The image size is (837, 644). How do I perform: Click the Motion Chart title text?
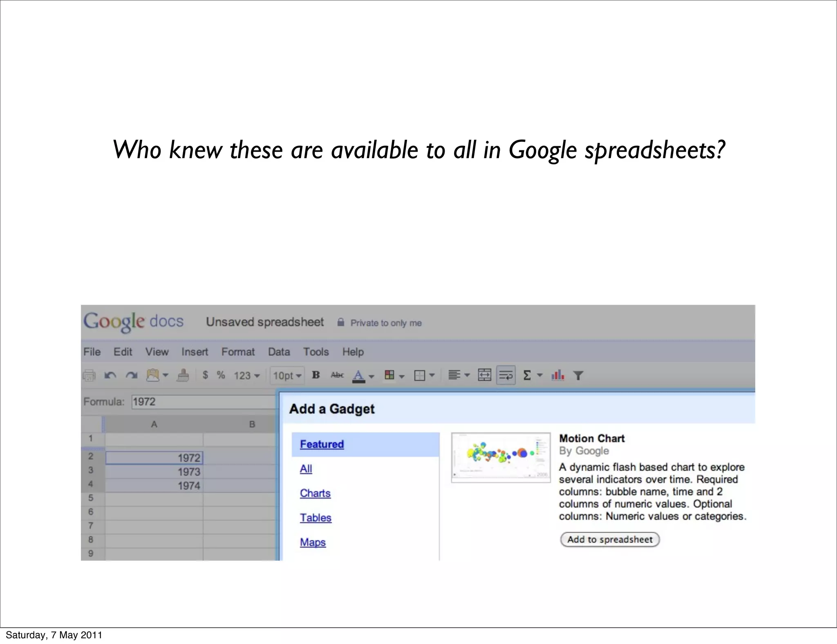592,438
